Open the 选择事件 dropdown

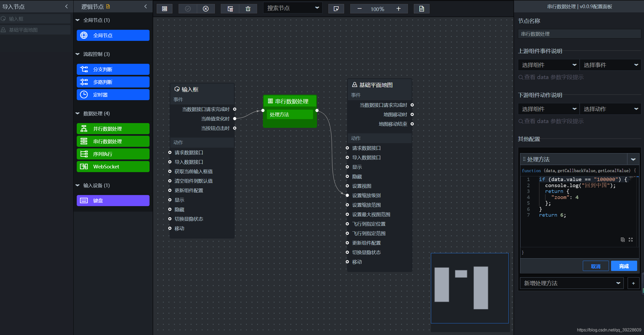[x=610, y=65]
